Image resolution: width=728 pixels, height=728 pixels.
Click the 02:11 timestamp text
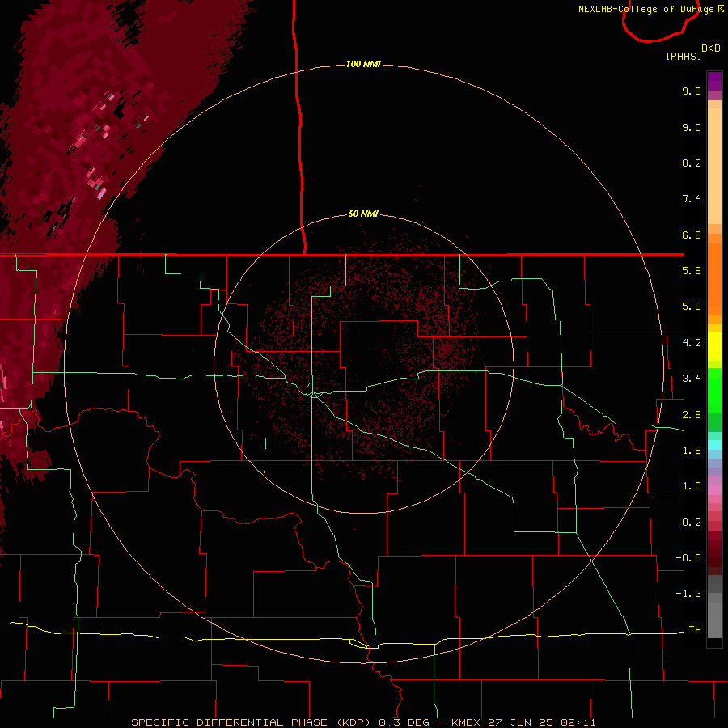[578, 722]
